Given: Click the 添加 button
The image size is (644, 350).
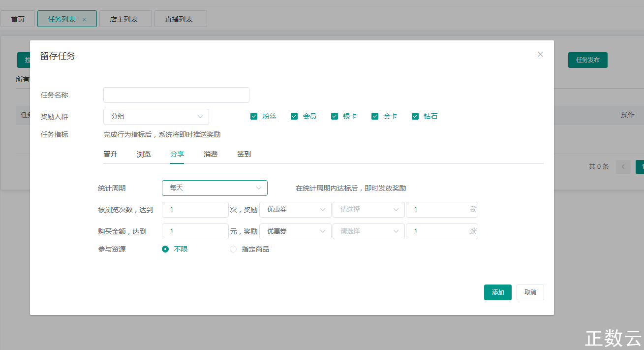Looking at the screenshot, I should click(x=498, y=292).
